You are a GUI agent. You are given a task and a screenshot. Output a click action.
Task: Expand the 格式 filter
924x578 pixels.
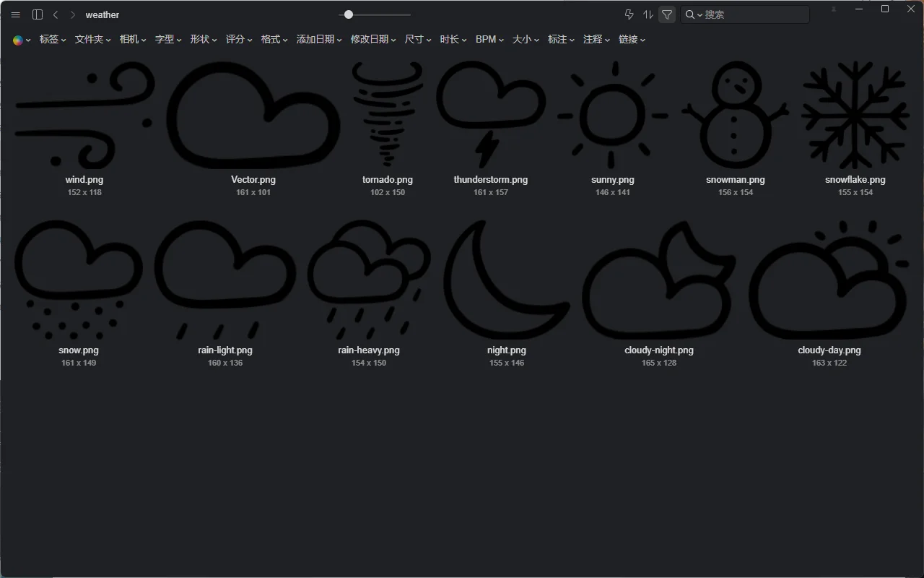pyautogui.click(x=274, y=40)
